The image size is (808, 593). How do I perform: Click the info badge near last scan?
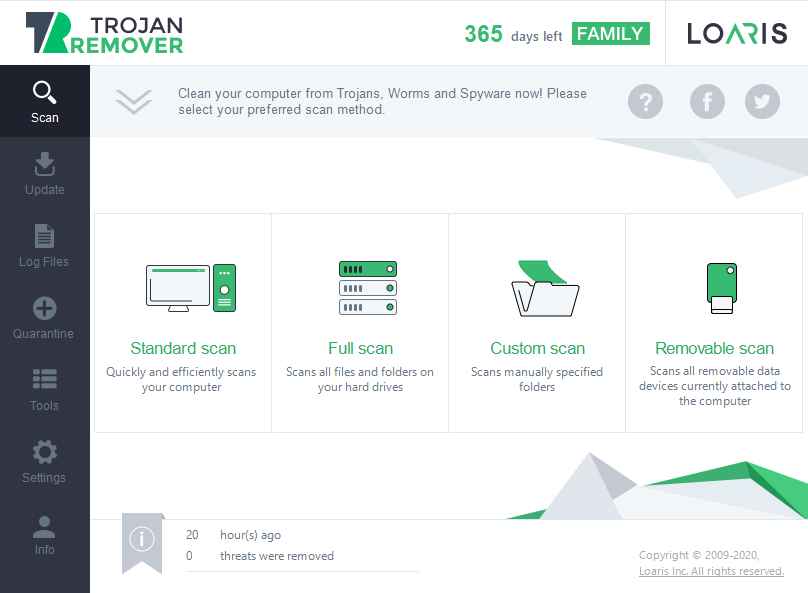point(142,540)
